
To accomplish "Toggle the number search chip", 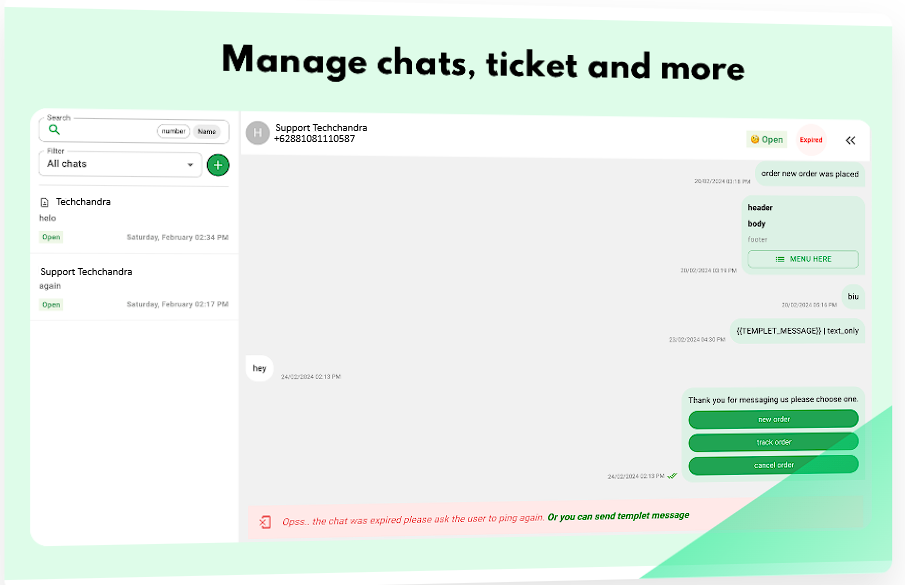I will (x=173, y=131).
